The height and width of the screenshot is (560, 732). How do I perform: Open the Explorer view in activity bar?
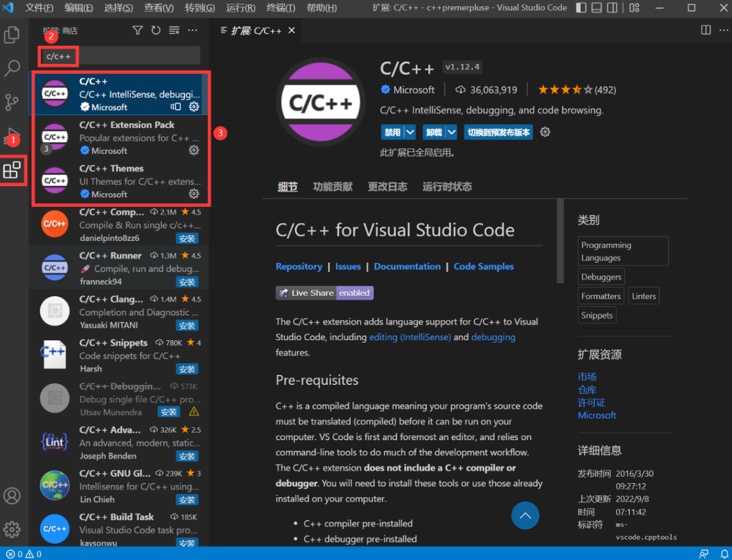12,35
